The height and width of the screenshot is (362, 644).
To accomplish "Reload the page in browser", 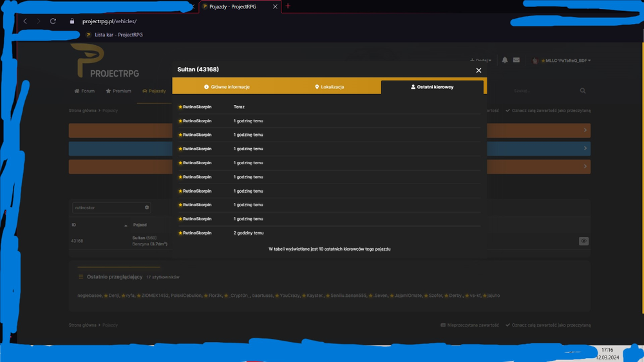I will click(x=53, y=21).
